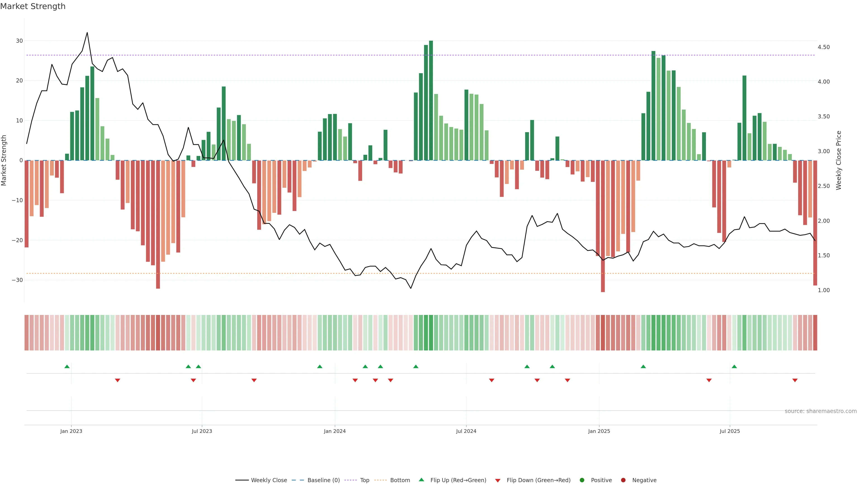Click the source sharemaestro.com text
The width and height of the screenshot is (868, 488).
click(821, 411)
